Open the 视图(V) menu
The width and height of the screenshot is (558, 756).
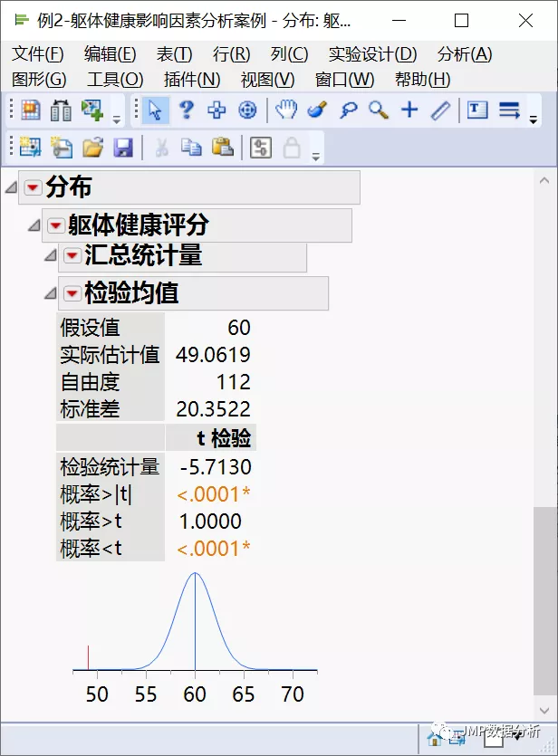(x=267, y=80)
